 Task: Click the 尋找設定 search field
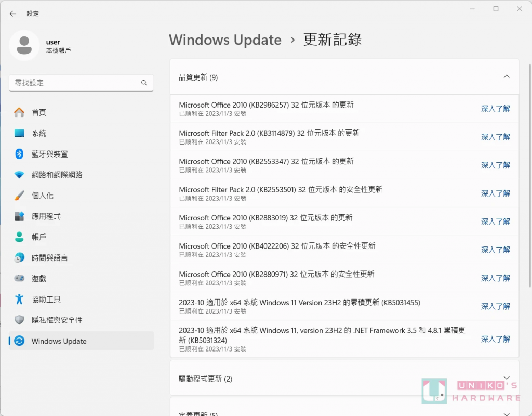click(x=82, y=83)
